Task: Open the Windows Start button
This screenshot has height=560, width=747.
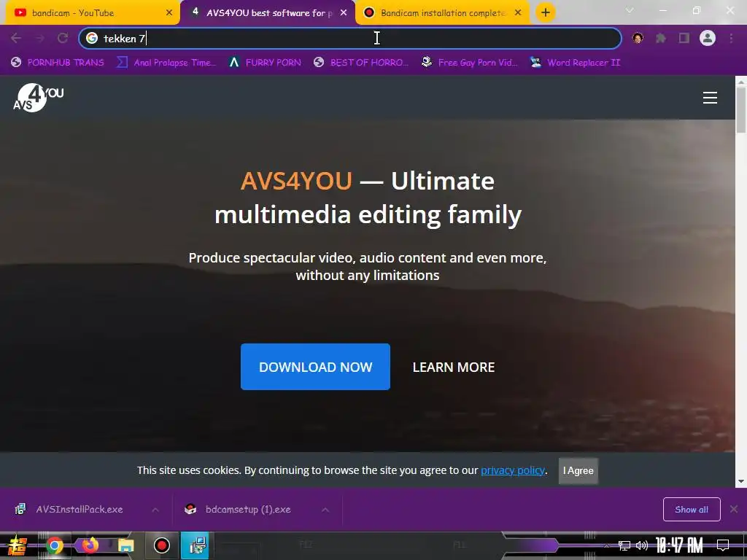Action: coord(17,545)
